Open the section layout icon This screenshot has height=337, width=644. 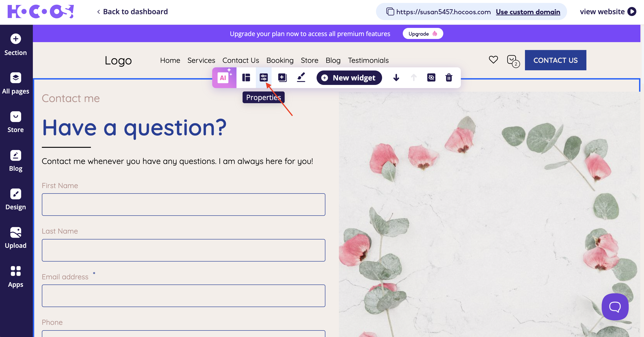tap(246, 78)
